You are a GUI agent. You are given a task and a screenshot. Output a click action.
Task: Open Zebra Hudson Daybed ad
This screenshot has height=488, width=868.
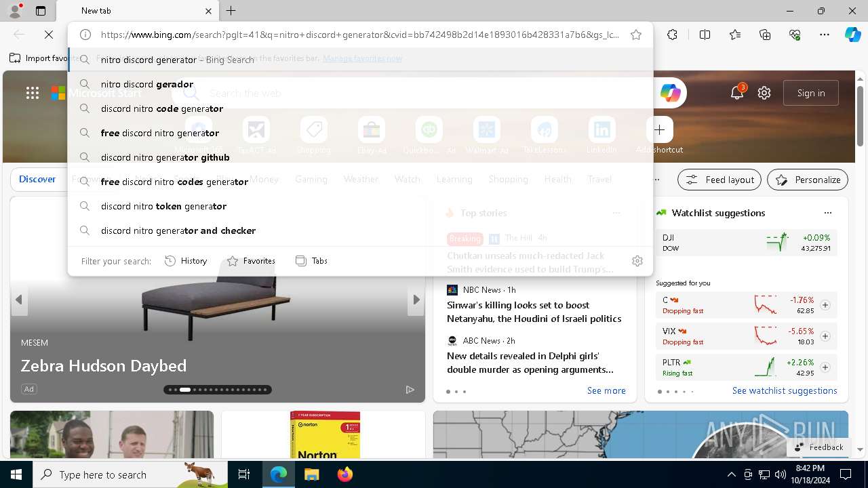click(x=104, y=366)
